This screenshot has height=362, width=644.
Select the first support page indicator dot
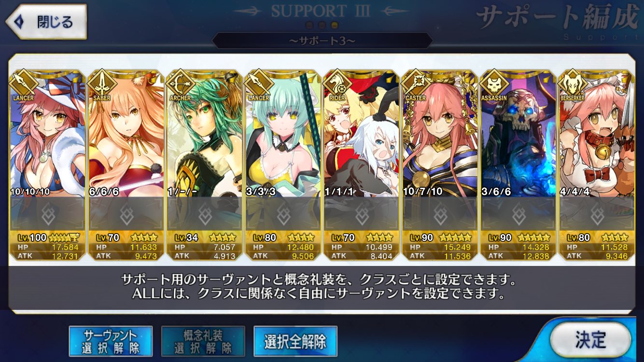[x=310, y=25]
